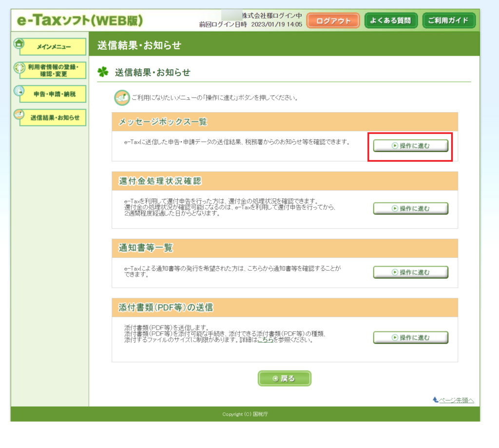Open the 申告・申請・納税 sidebar menu
The image size is (499, 448).
53,94
